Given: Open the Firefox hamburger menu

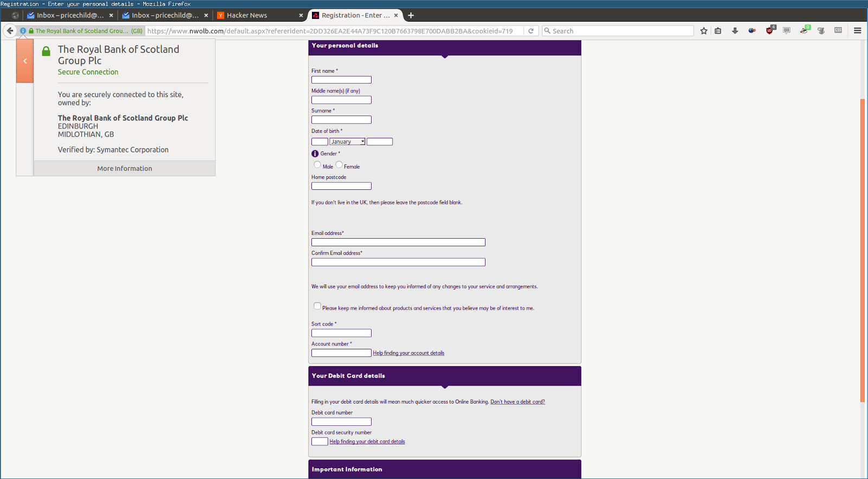Looking at the screenshot, I should (x=858, y=31).
